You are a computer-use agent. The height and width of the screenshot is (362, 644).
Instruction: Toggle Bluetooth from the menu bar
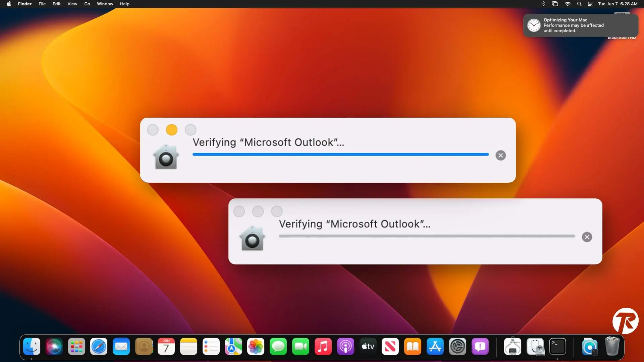543,4
